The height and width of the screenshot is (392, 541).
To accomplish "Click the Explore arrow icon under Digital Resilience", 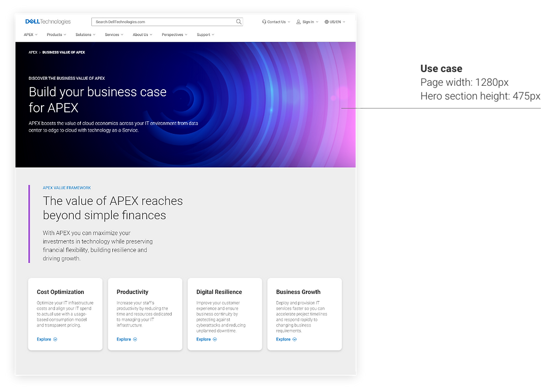I will pos(215,339).
